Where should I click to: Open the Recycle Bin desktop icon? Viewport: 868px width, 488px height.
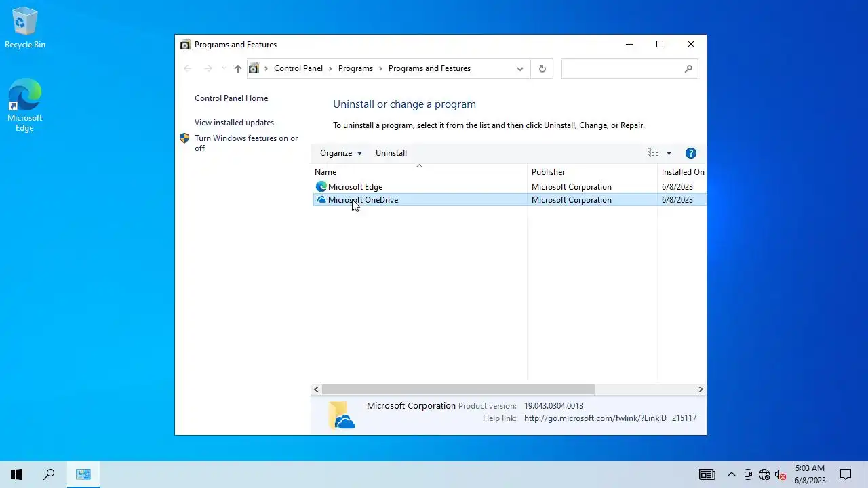(25, 28)
